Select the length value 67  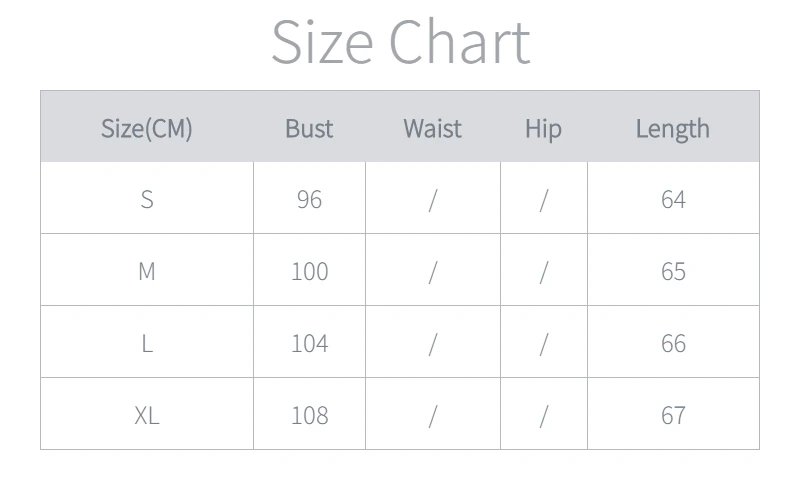click(673, 415)
